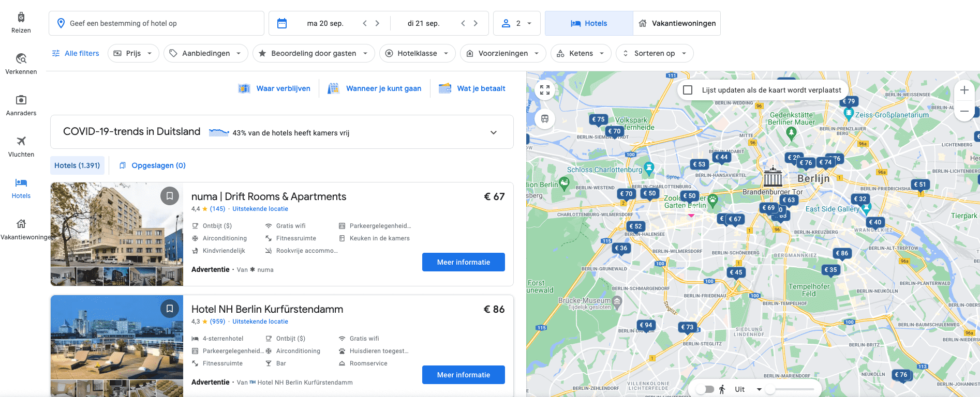Click Waar verblijven link

pos(274,88)
